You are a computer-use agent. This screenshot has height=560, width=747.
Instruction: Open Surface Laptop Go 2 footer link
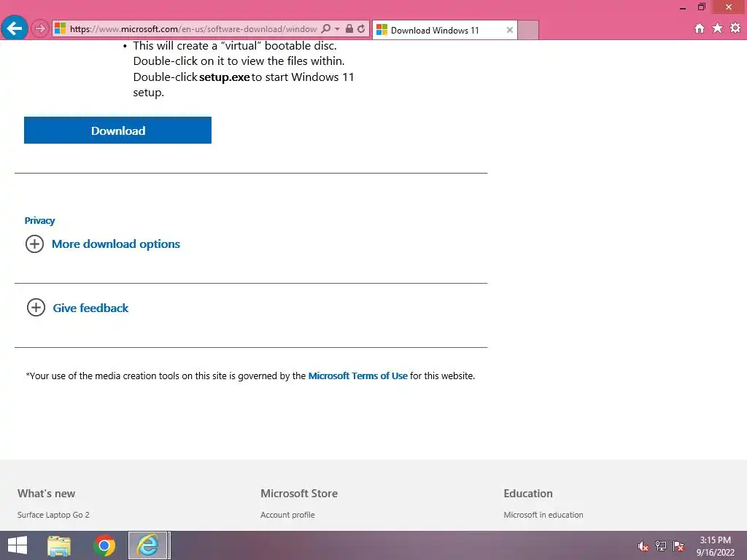pos(53,515)
